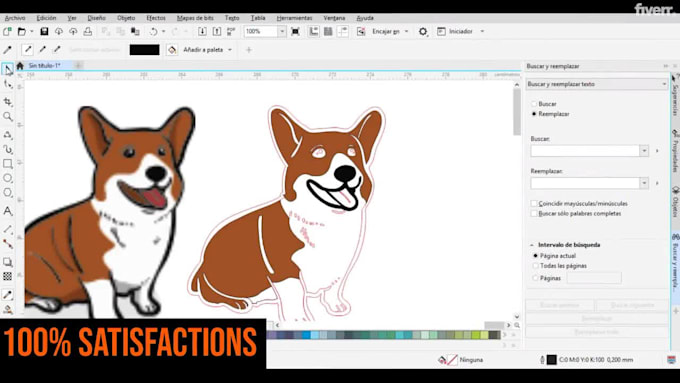Screen dimensions: 680x383
Task: Open the Mapas de bits menu
Action: pyautogui.click(x=195, y=18)
